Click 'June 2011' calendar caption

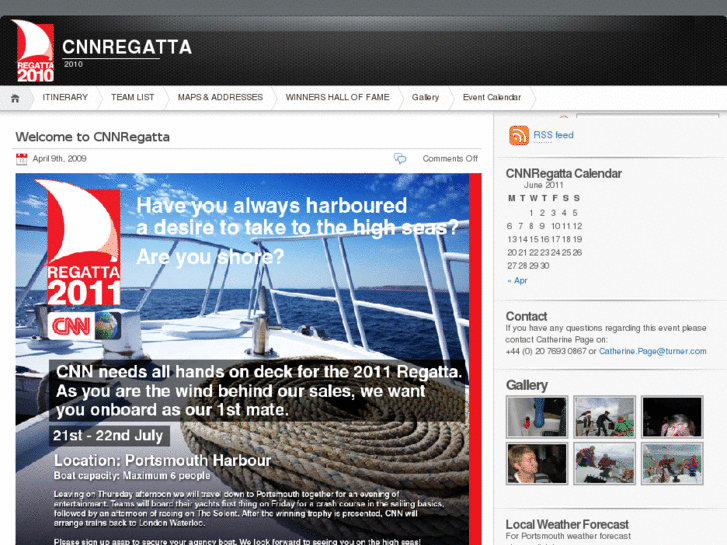(543, 185)
